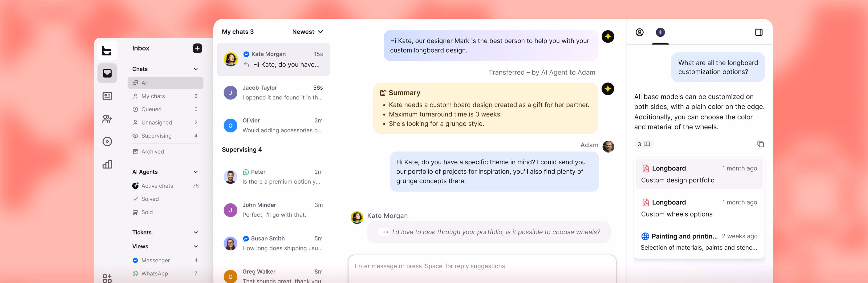Open the reports bar chart icon

[x=107, y=164]
